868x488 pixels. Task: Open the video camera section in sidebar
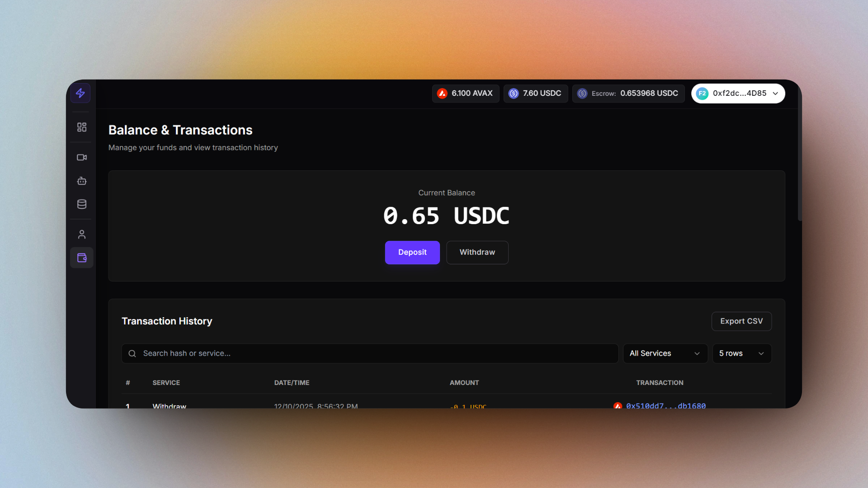(81, 157)
